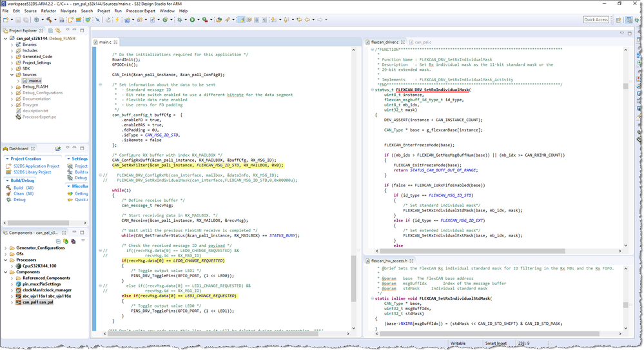The image size is (644, 350).
Task: Toggle Mark Occurrences highlighted toolbar button
Action: pyautogui.click(x=241, y=20)
